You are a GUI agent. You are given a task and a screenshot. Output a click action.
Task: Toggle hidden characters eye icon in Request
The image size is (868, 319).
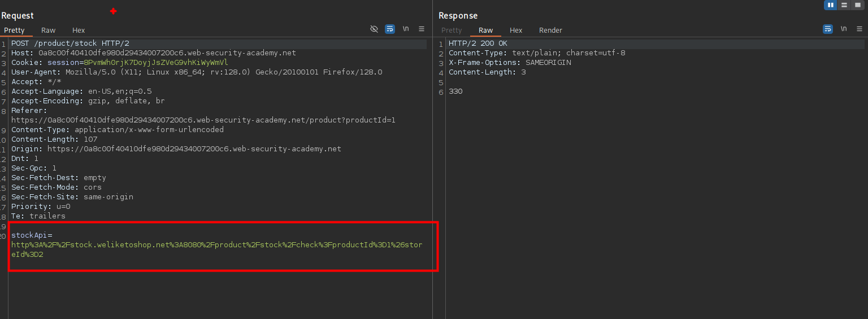tap(374, 29)
